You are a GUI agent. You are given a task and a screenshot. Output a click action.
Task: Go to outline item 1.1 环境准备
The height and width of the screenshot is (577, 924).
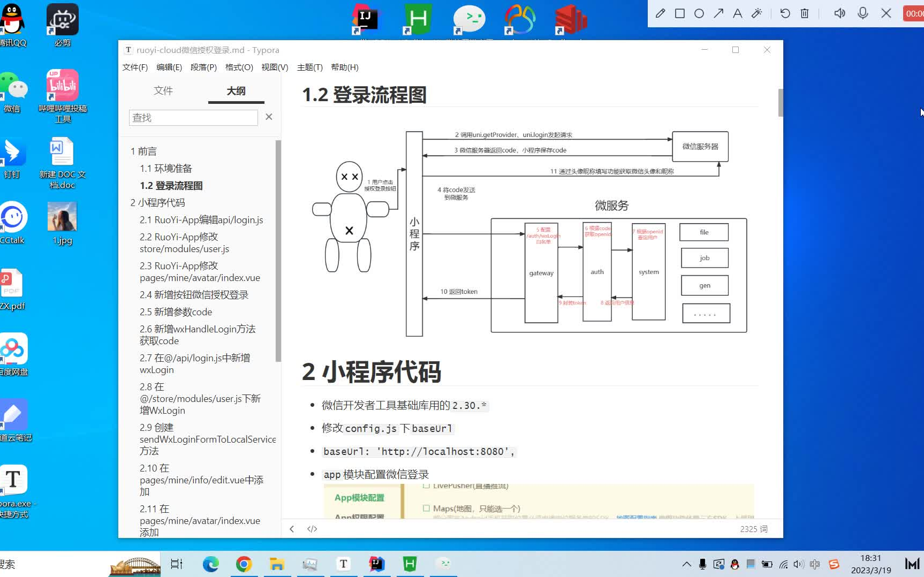[x=166, y=169]
